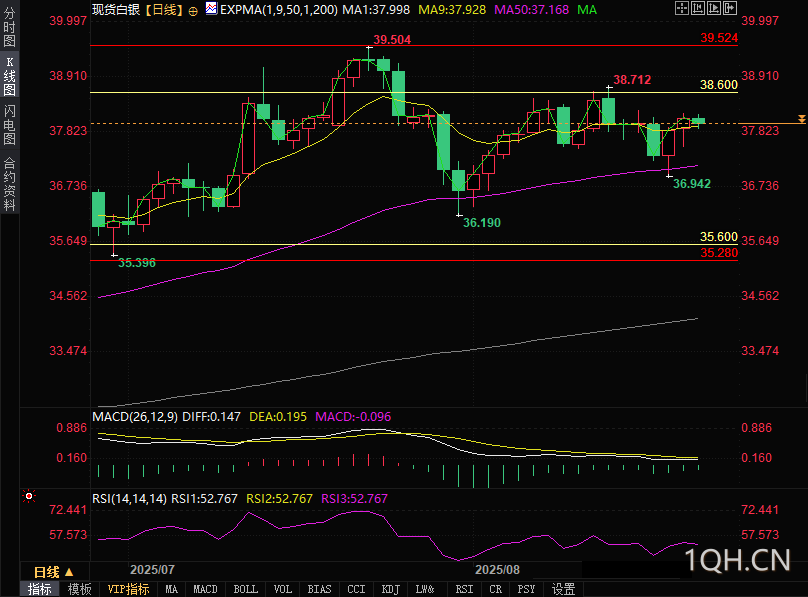Select the 模板 bottom tab
808x597 pixels.
pyautogui.click(x=79, y=589)
